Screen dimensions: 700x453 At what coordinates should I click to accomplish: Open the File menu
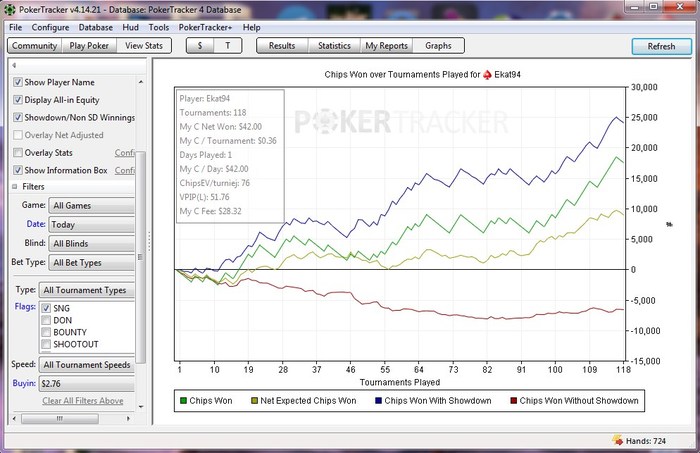click(16, 27)
